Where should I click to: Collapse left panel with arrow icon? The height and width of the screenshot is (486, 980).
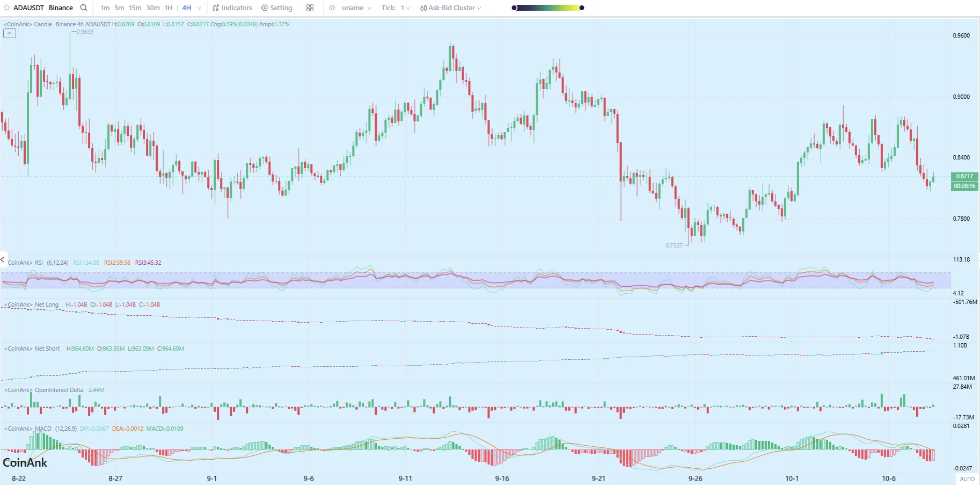tap(3, 260)
